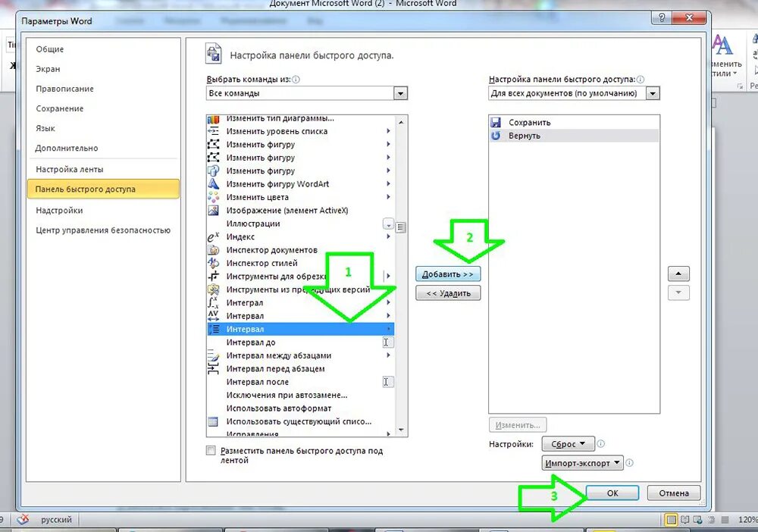Screen dimensions: 758x532
Task: Open Центр управления безопасностью category
Action: click(x=103, y=230)
